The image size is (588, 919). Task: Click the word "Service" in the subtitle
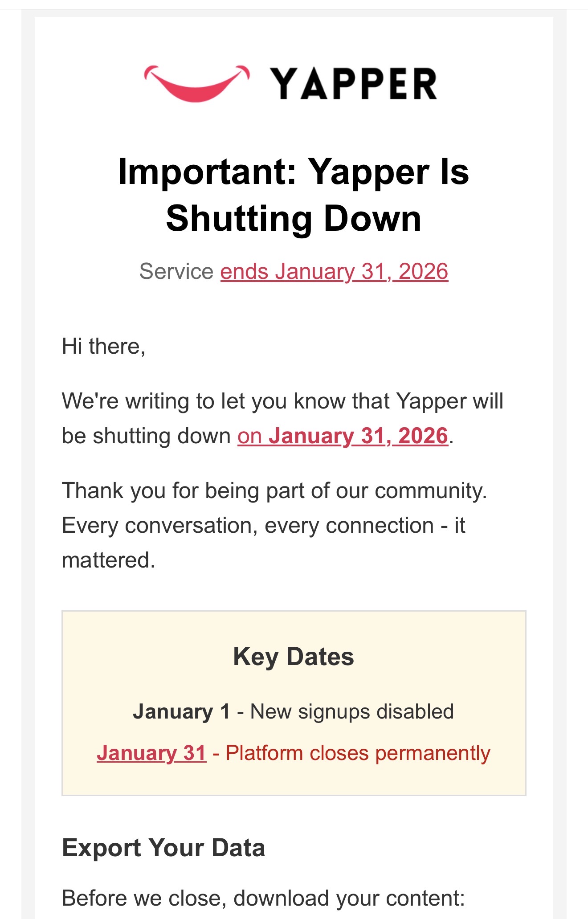(176, 271)
